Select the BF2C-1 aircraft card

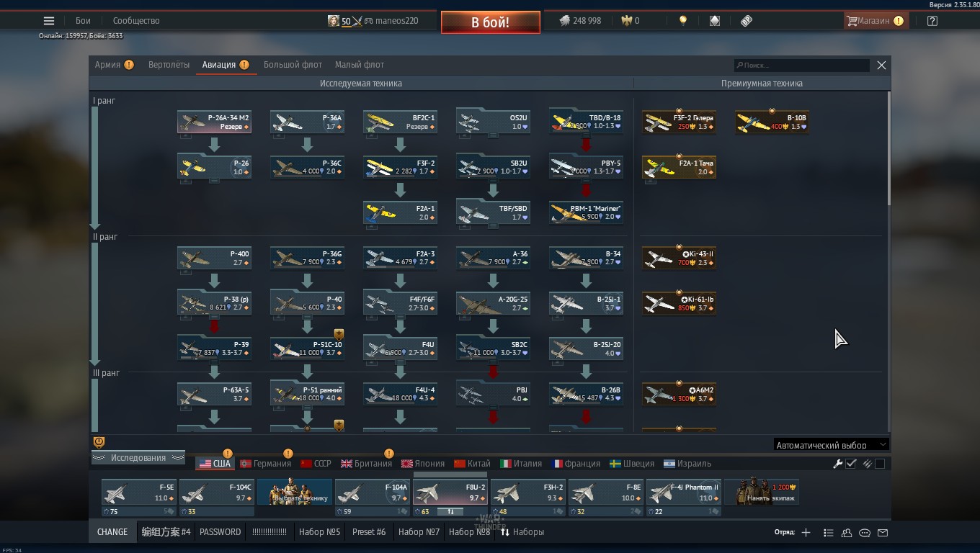pyautogui.click(x=400, y=122)
